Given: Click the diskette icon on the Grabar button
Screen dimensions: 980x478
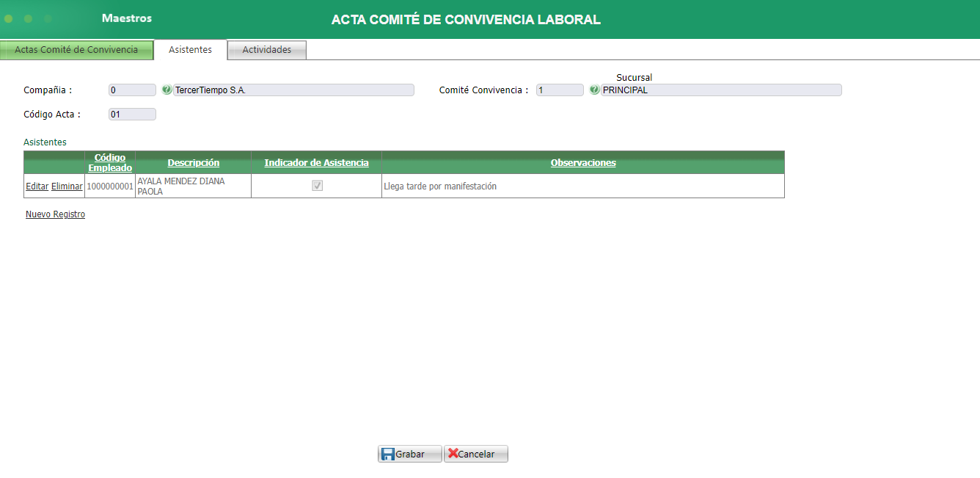Looking at the screenshot, I should 388,453.
